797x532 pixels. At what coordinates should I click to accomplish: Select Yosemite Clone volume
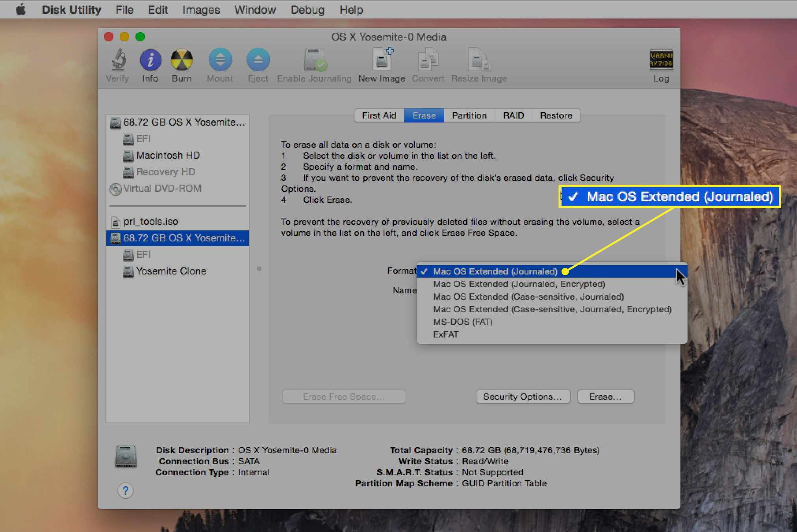point(178,271)
